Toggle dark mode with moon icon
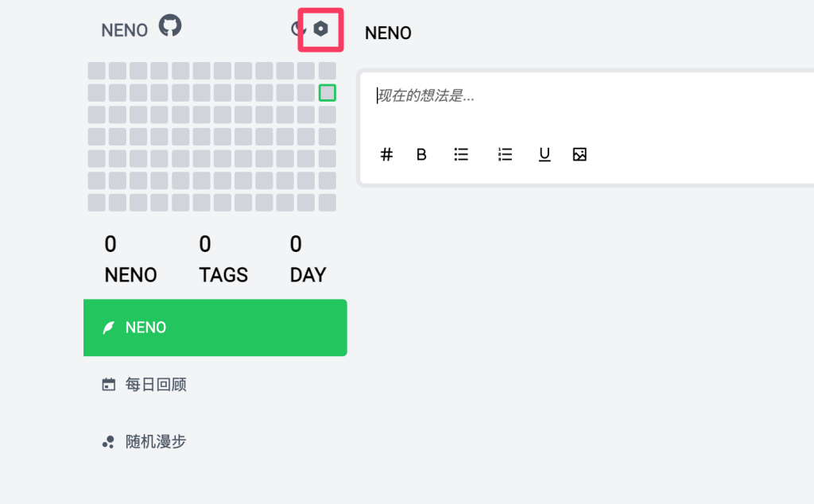The image size is (814, 504). click(297, 29)
